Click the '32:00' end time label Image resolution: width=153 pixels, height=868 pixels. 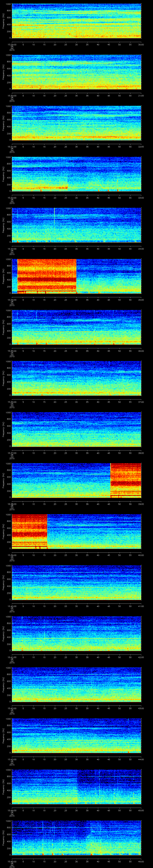click(x=141, y=147)
